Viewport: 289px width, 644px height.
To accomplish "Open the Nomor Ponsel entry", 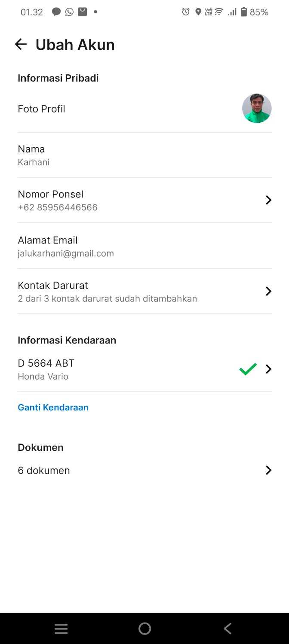I will click(x=58, y=200).
